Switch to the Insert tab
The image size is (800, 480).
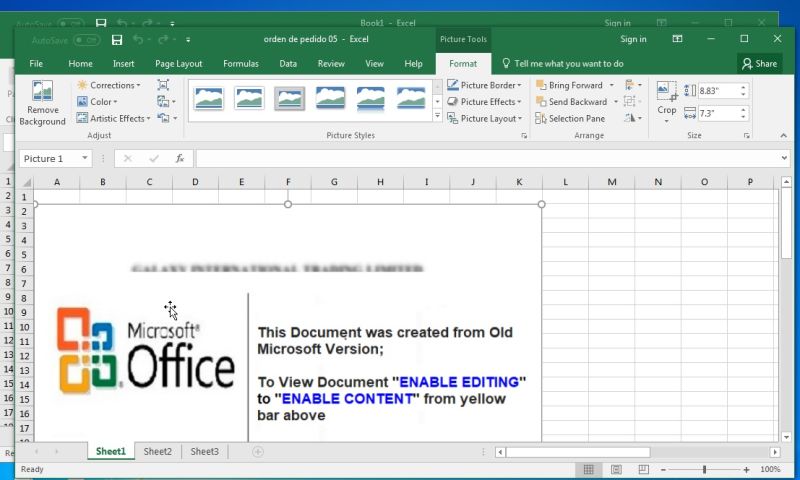[123, 64]
